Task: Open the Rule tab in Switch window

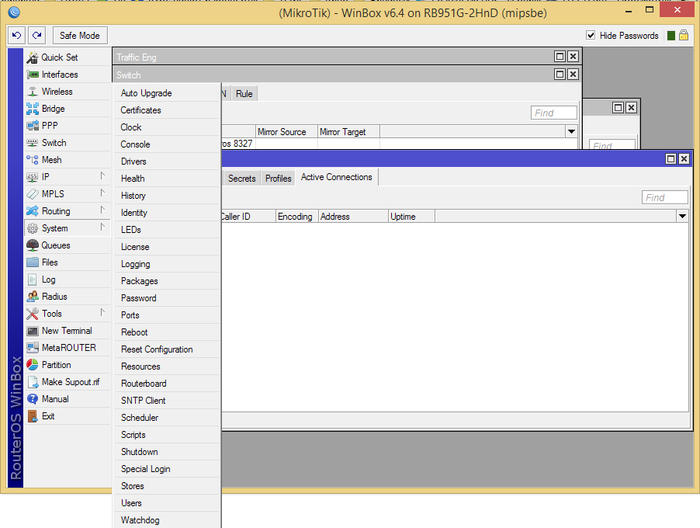Action: pyautogui.click(x=244, y=94)
